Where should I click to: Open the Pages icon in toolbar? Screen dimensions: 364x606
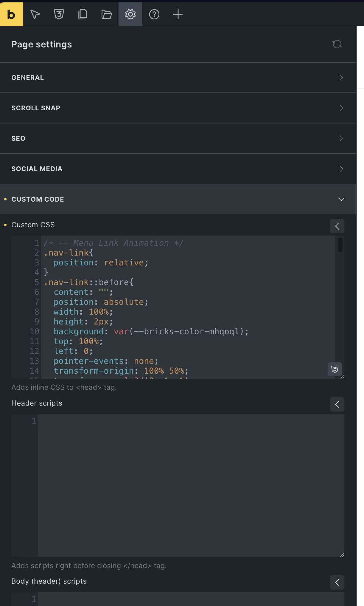[x=83, y=14]
